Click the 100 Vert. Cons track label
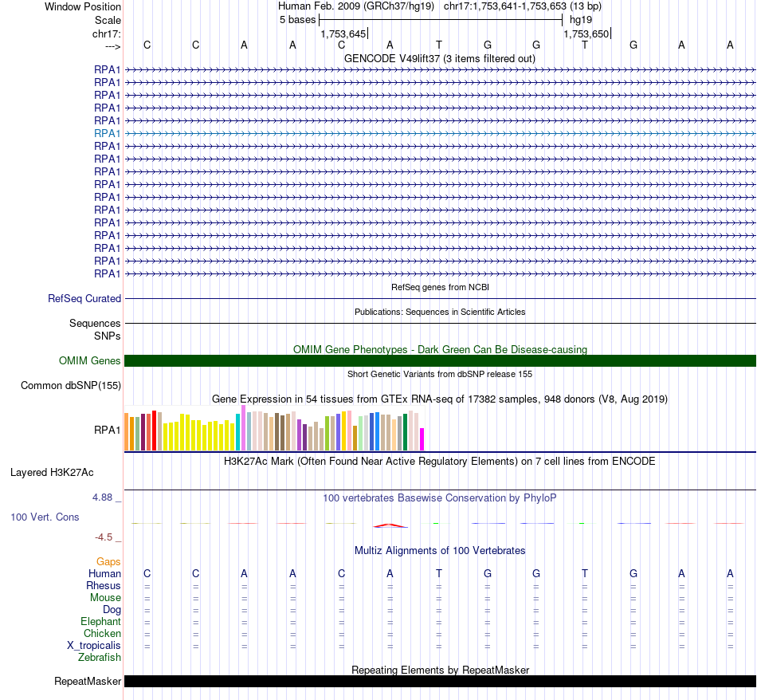Image resolution: width=757 pixels, height=700 pixels. pos(45,517)
